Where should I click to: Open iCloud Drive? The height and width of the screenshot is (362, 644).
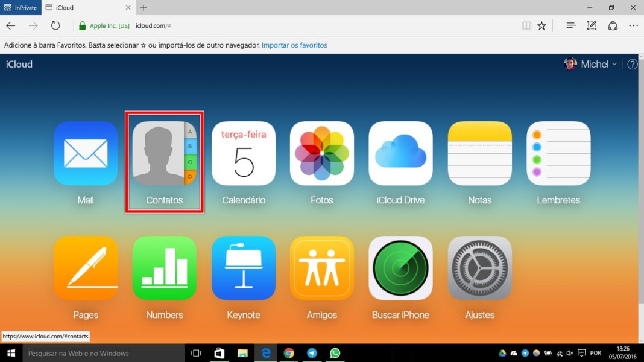point(400,153)
